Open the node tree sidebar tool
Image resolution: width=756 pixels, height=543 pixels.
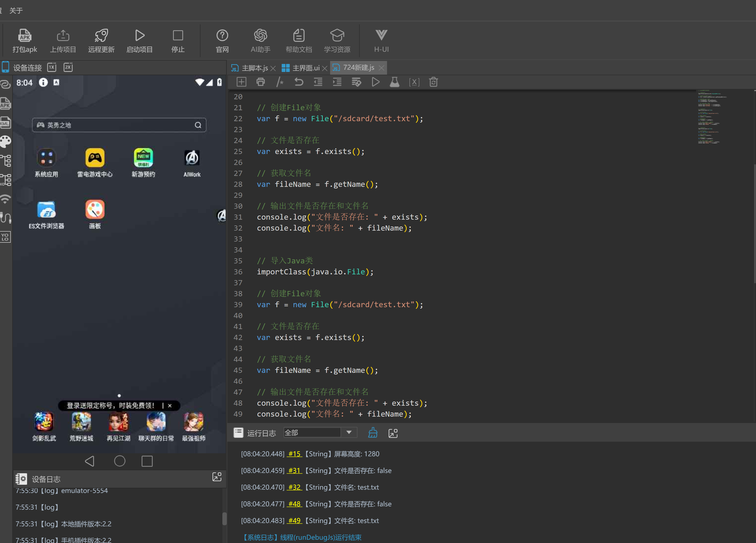coord(6,161)
